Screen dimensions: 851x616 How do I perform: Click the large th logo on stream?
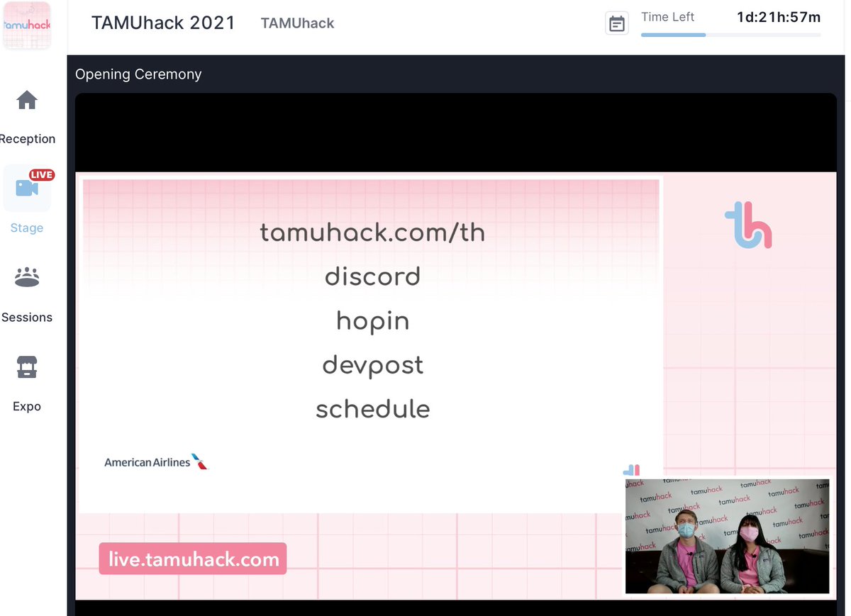pos(748,226)
